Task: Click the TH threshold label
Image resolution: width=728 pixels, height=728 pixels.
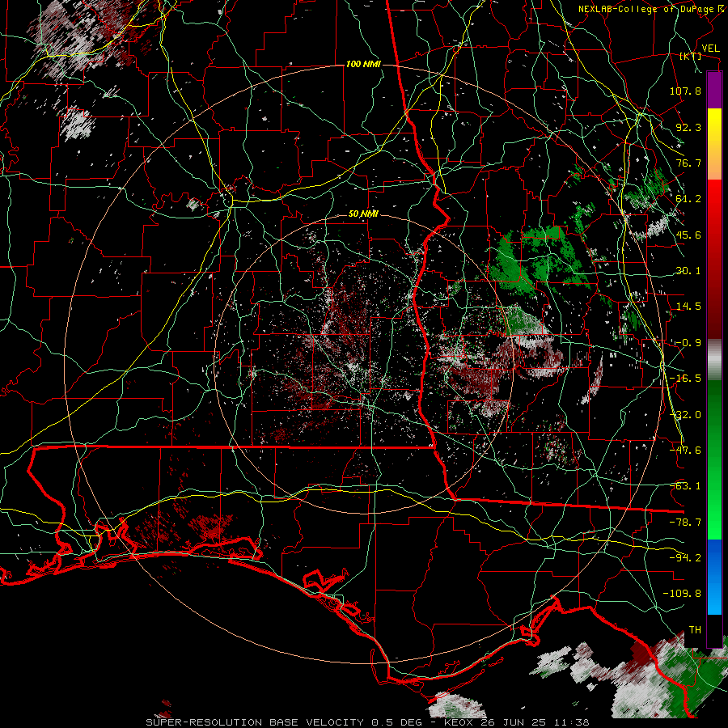Action: [695, 630]
